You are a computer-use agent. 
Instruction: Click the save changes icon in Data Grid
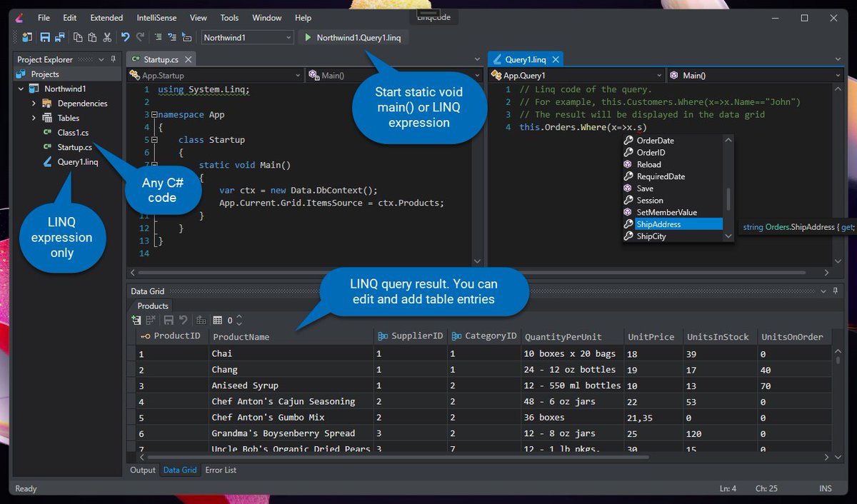pos(169,321)
